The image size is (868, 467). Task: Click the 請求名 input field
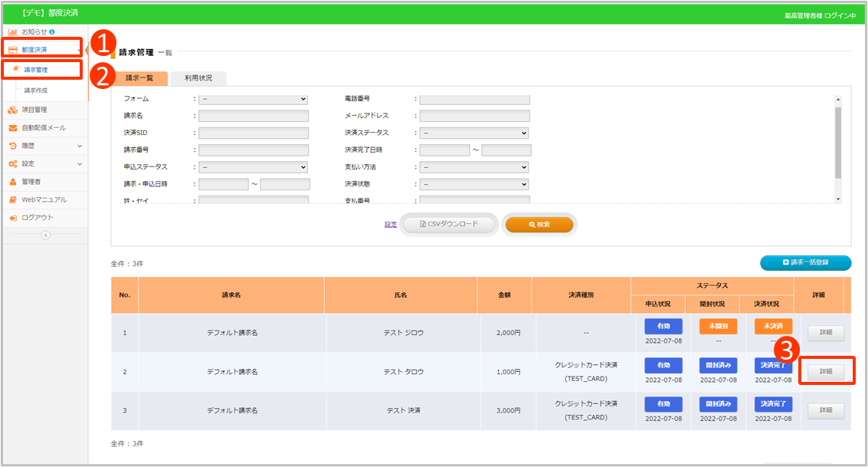pos(253,116)
